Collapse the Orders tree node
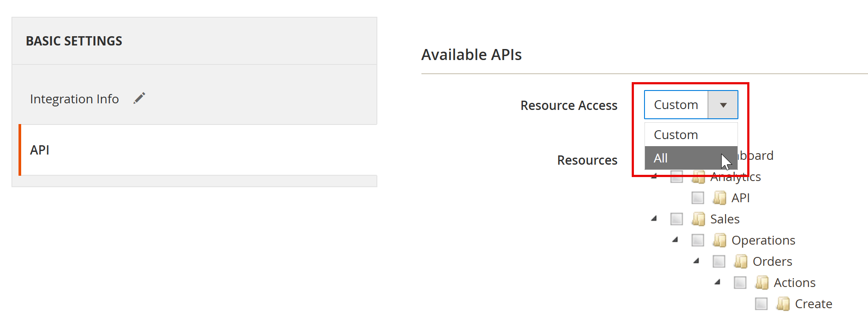868x317 pixels. 697,261
